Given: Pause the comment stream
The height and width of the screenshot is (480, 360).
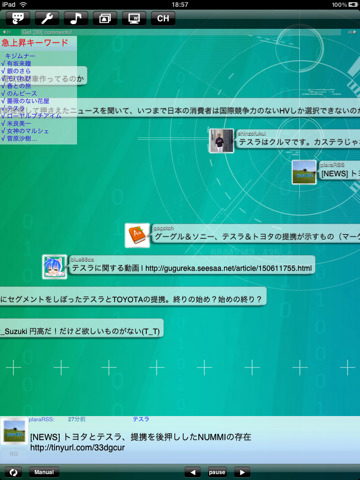Looking at the screenshot, I should click(217, 472).
